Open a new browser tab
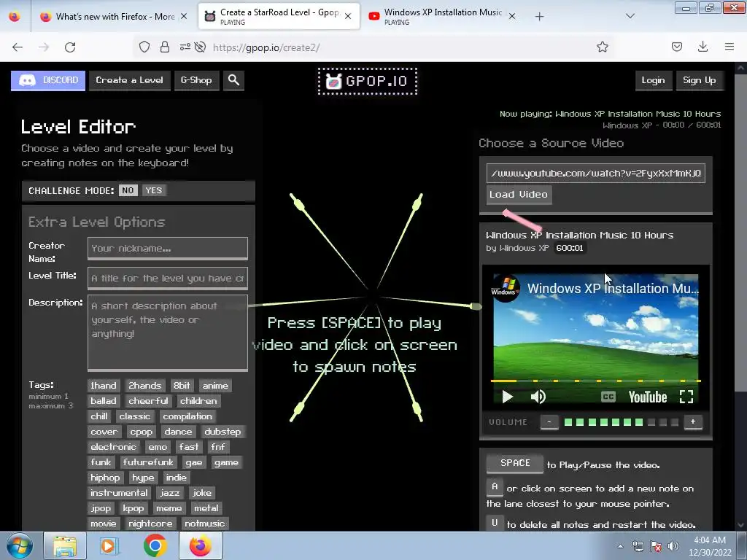Screen dimensions: 747x560 click(x=539, y=17)
